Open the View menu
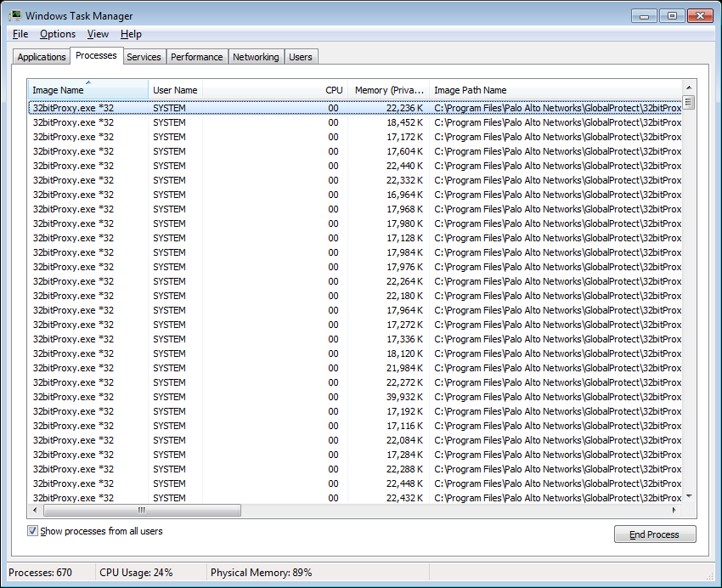722x588 pixels. 98,34
